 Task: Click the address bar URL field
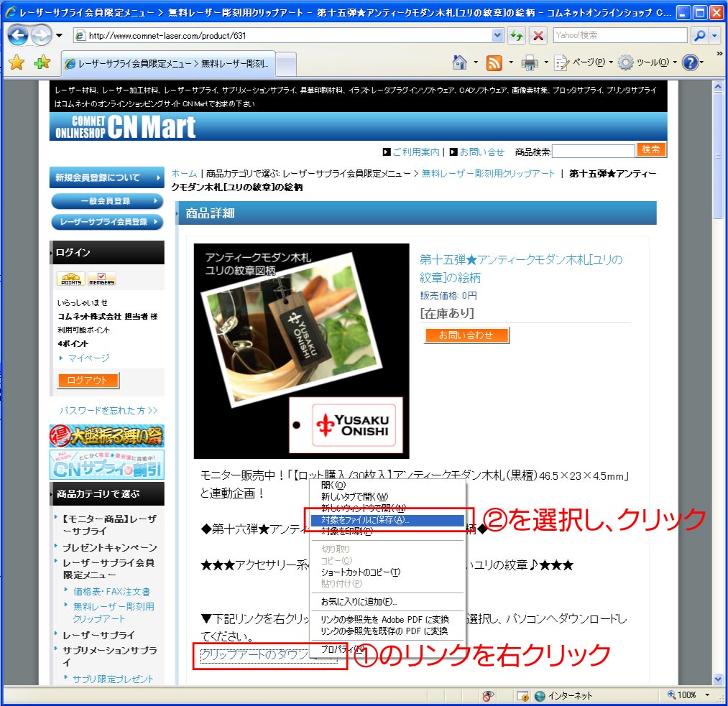[x=283, y=35]
